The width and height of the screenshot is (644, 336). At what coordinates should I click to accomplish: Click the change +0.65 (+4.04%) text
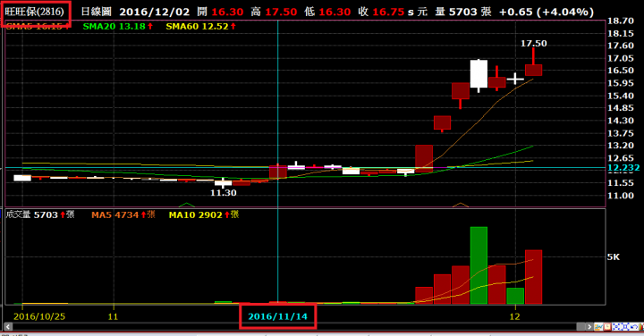tap(547, 12)
